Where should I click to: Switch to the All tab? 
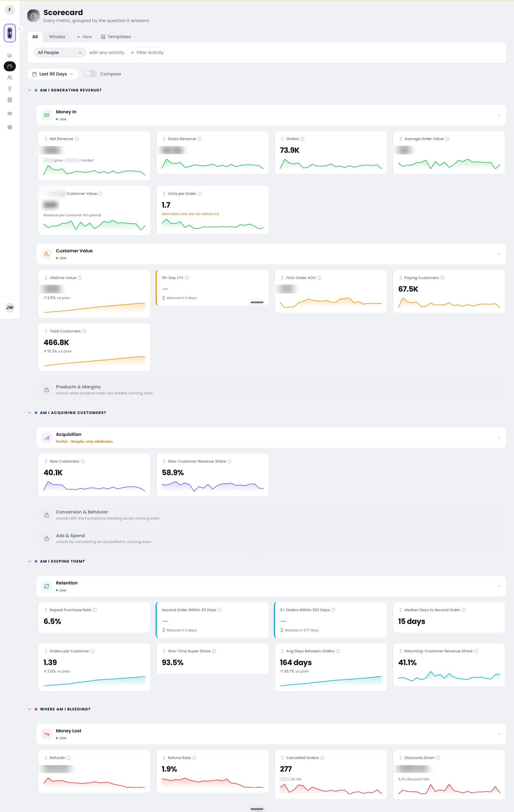point(35,37)
